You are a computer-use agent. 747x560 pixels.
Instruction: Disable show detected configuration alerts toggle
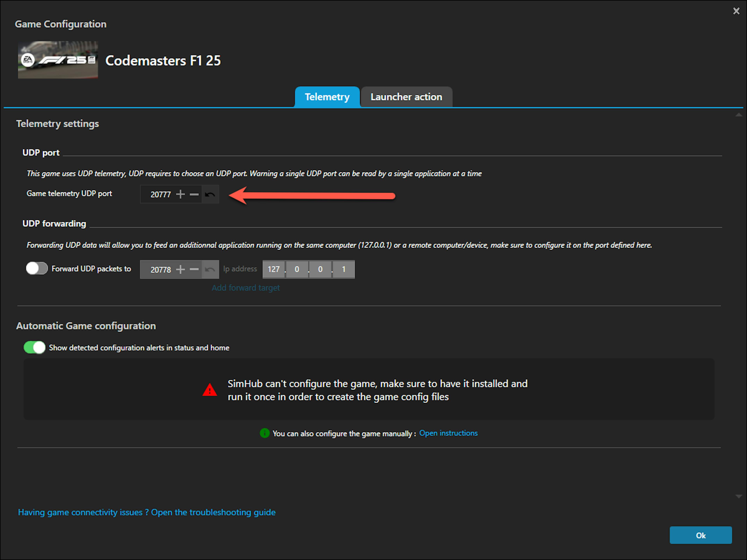[34, 347]
